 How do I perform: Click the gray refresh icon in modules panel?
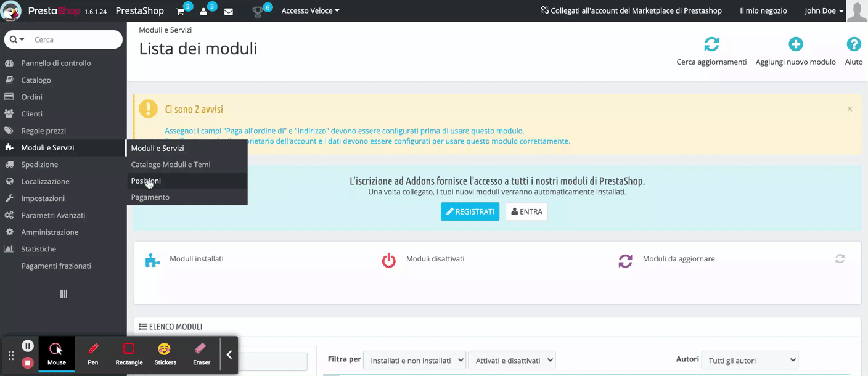pos(840,259)
